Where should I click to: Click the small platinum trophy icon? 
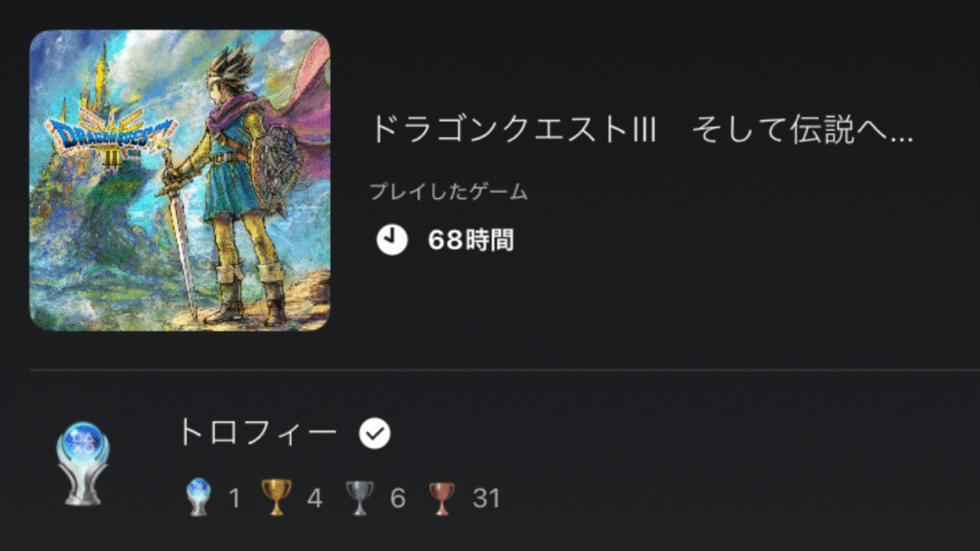click(x=199, y=497)
